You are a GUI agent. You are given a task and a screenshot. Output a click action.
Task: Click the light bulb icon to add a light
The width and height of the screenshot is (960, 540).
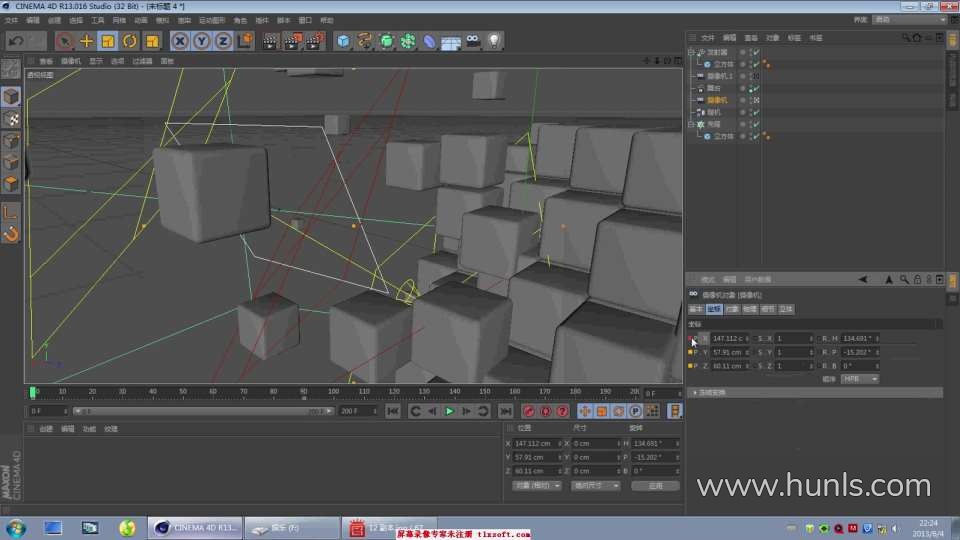[493, 41]
